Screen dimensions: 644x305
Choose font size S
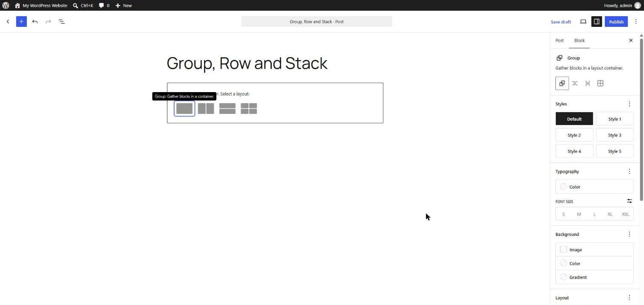pos(563,214)
